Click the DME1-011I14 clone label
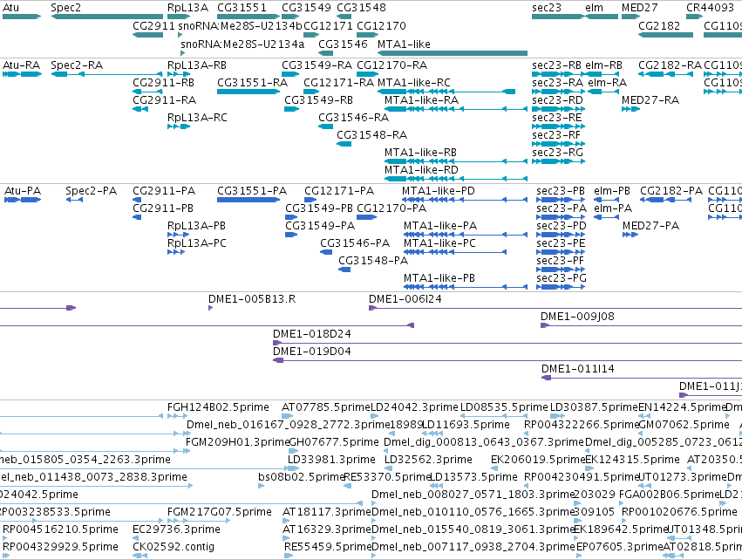Screen dimensions: 742x560 (578, 369)
